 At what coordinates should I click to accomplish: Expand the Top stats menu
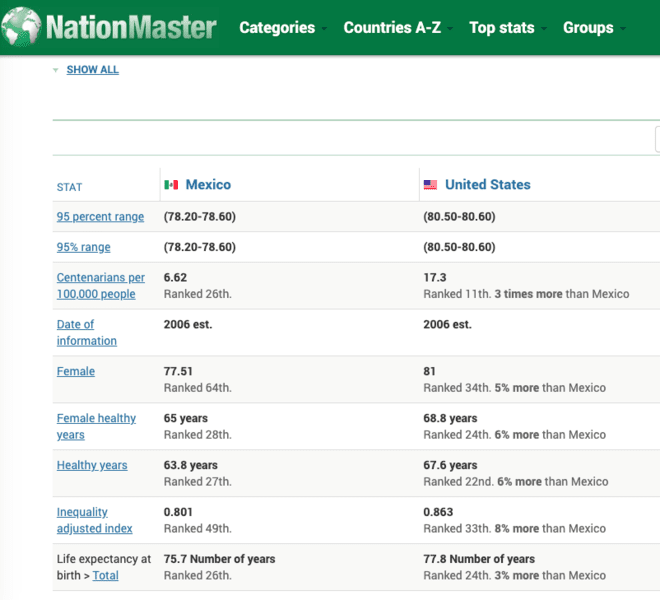tap(508, 28)
